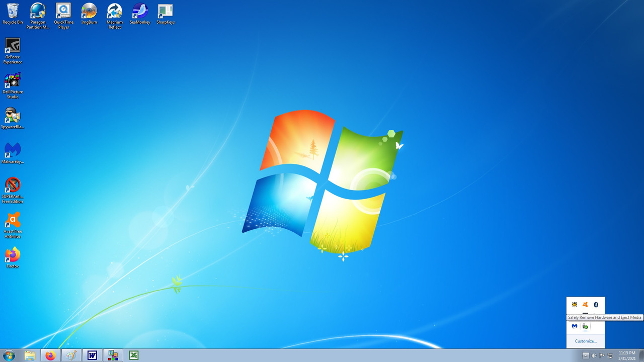This screenshot has height=362, width=644.
Task: Open SpywareBlaster from the desktop
Action: pos(13,116)
